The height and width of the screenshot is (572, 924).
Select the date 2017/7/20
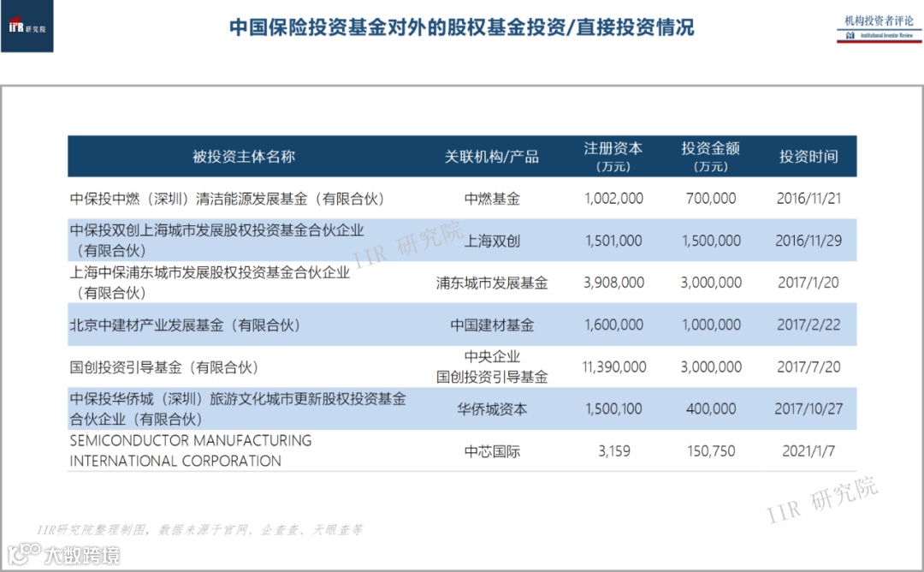(808, 366)
